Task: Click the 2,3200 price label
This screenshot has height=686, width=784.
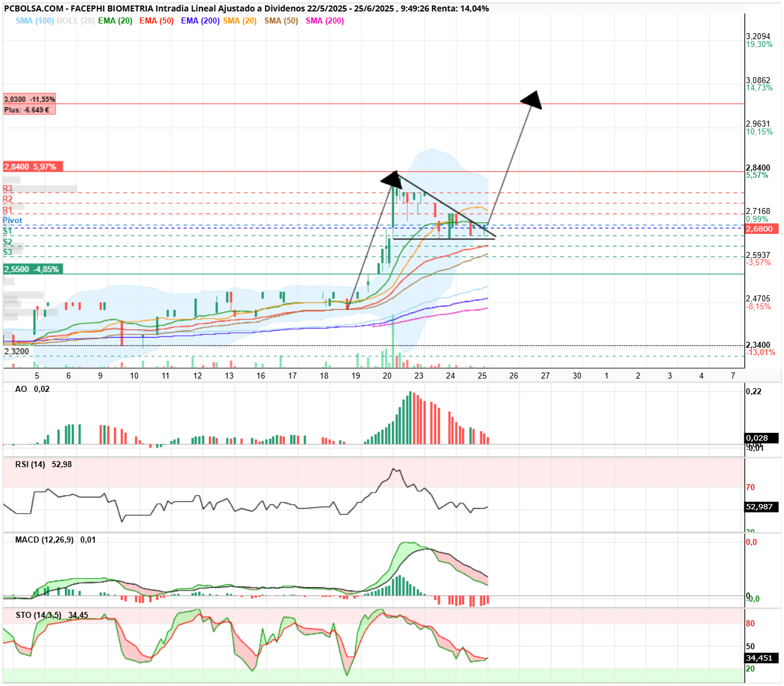Action: click(x=17, y=351)
